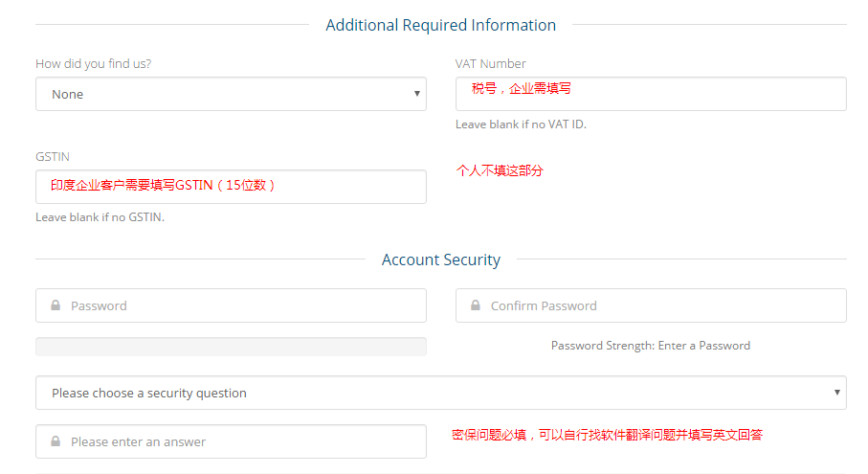
Task: Click the Leave blank if no VAT ID hint
Action: coord(521,124)
